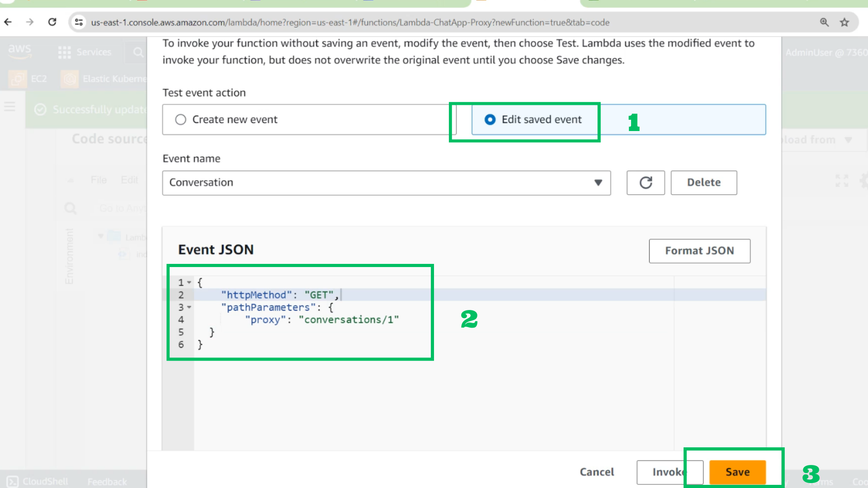Bookmark this page with the star icon

click(844, 22)
